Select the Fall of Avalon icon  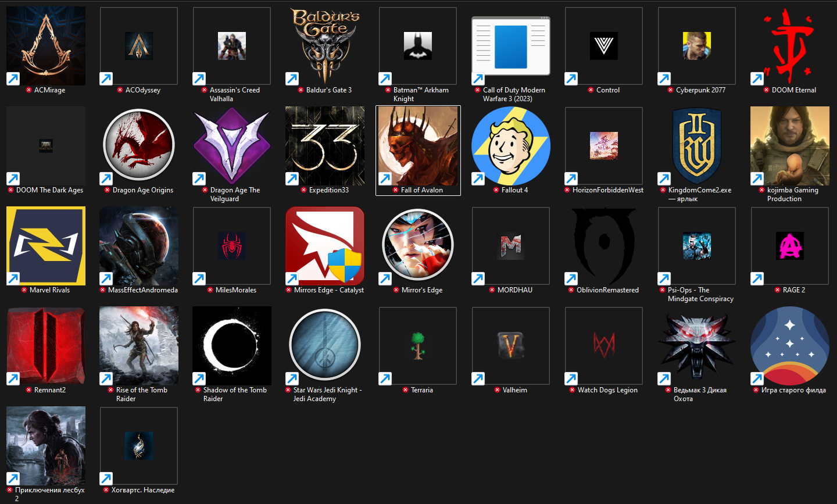(x=418, y=146)
